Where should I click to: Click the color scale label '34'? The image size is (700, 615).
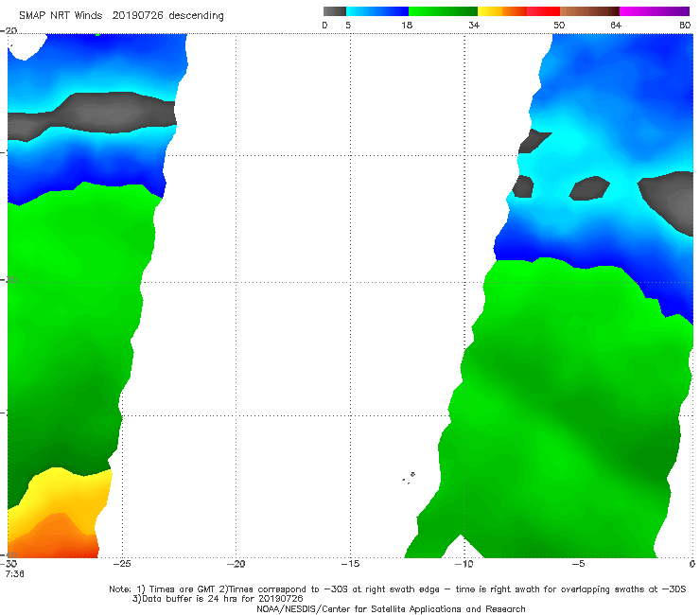474,26
